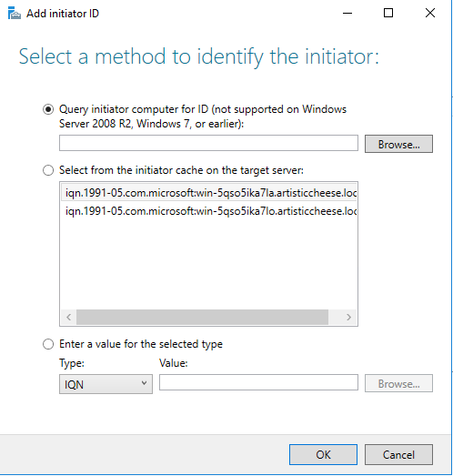This screenshot has height=476, width=453.
Task: Click the Add initiator ID window icon
Action: (x=15, y=14)
